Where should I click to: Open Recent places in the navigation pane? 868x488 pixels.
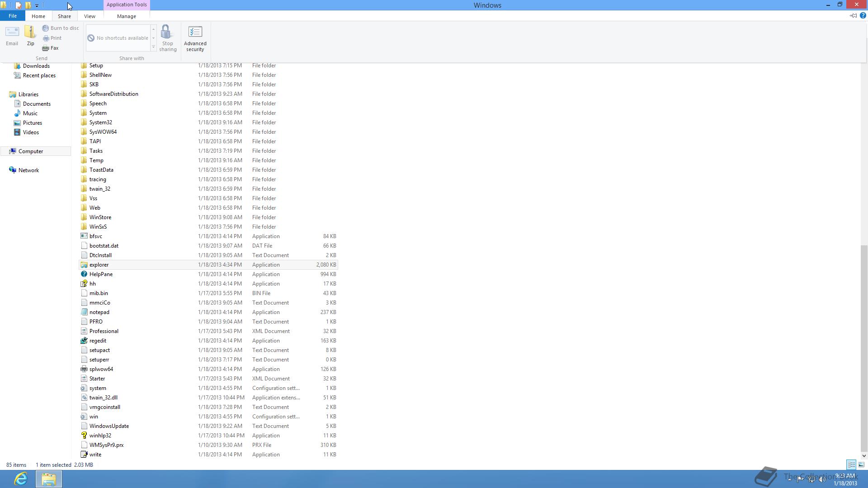(39, 75)
